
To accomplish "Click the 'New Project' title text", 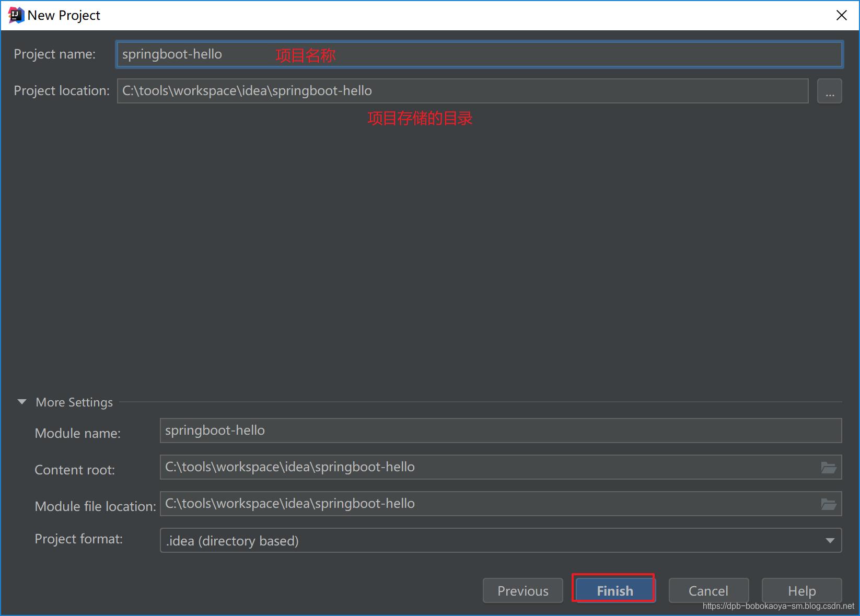I will [64, 16].
